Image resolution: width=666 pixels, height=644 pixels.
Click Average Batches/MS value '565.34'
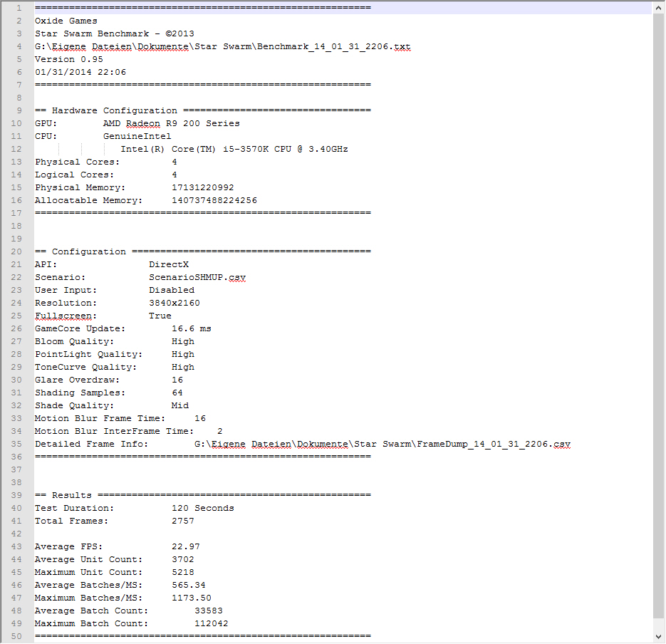tap(189, 585)
